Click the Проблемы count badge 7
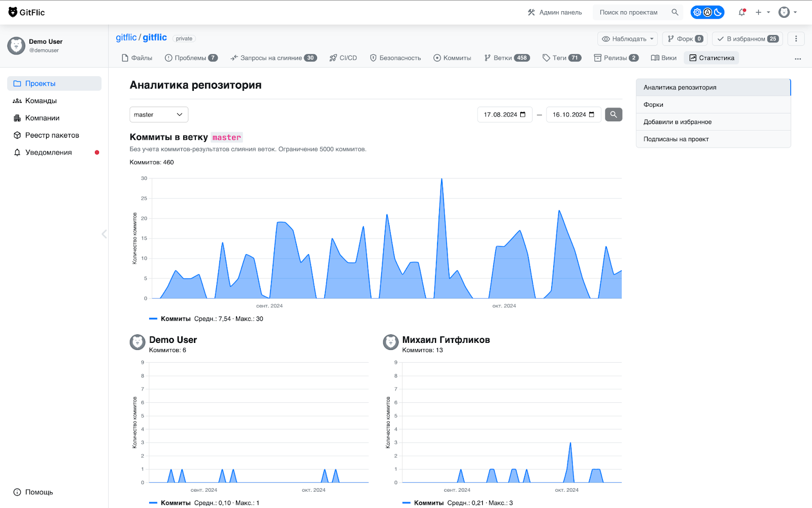This screenshot has height=508, width=812. [213, 58]
